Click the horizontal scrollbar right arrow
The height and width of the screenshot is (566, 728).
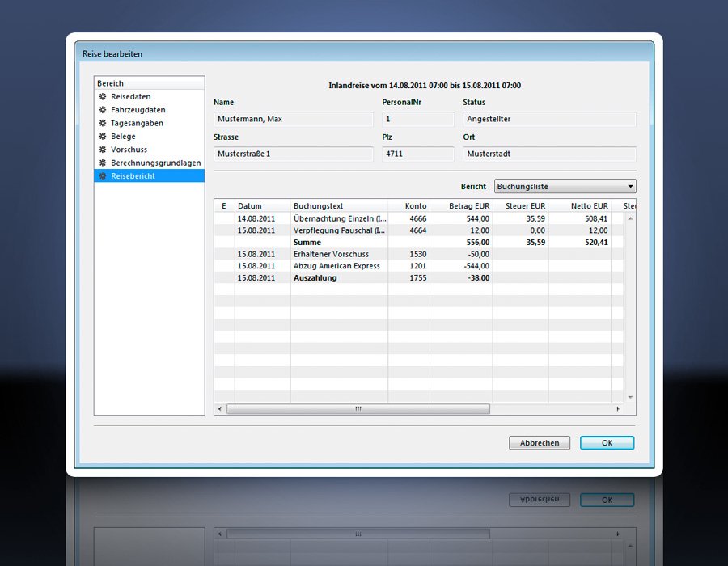tap(619, 409)
